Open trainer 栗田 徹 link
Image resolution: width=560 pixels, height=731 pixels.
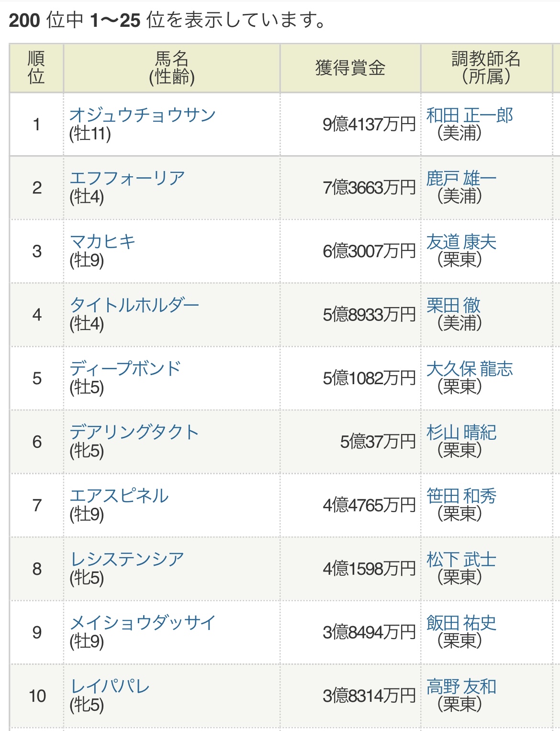tap(453, 305)
